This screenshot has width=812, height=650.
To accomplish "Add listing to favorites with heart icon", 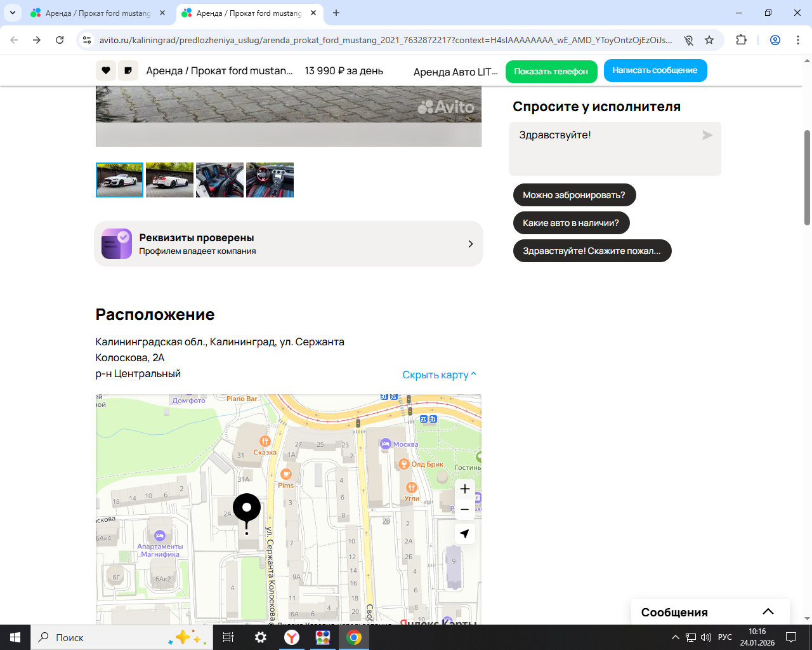I will 106,70.
